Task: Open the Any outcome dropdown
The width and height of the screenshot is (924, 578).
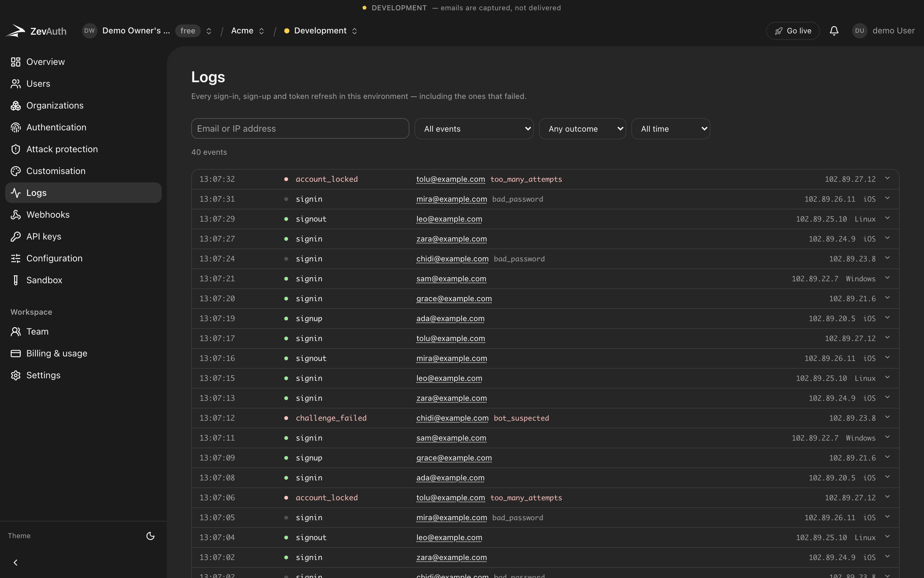Action: 582,129
